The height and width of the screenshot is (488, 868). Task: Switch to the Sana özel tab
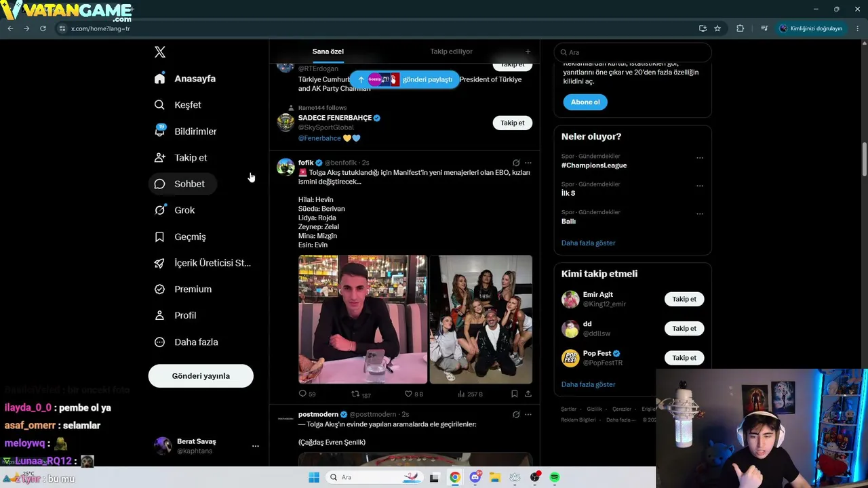pos(328,52)
